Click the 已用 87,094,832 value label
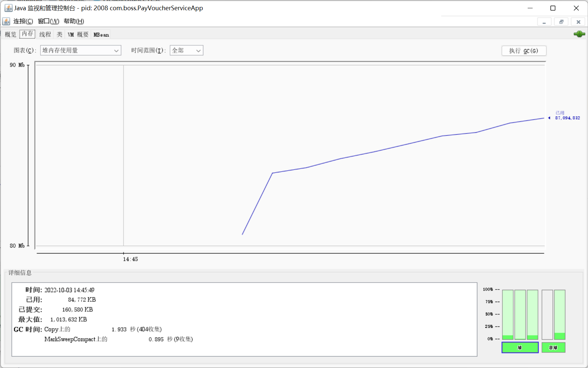Screen dimensions: 588x368 click(567, 116)
